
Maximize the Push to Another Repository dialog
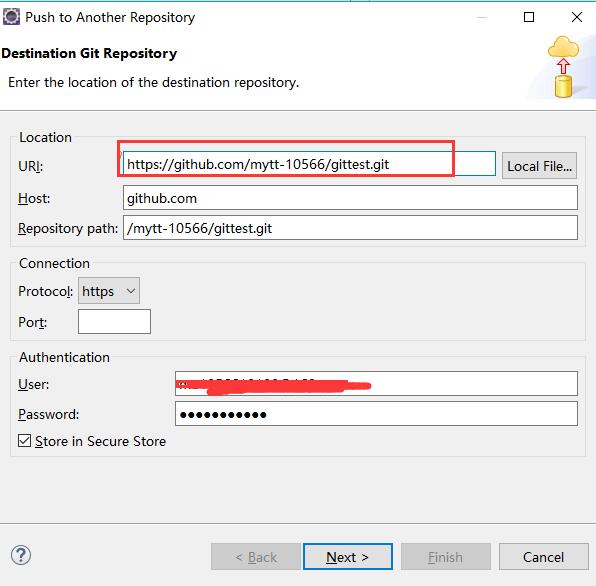click(529, 17)
